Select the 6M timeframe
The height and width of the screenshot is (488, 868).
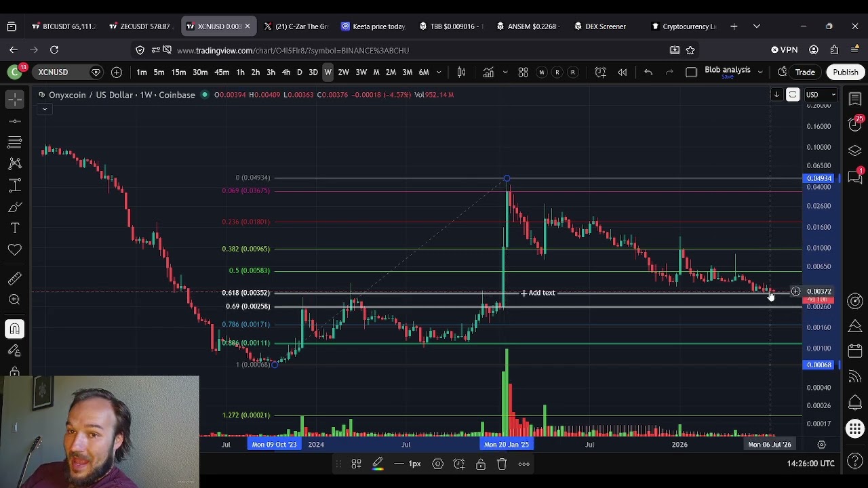[424, 72]
